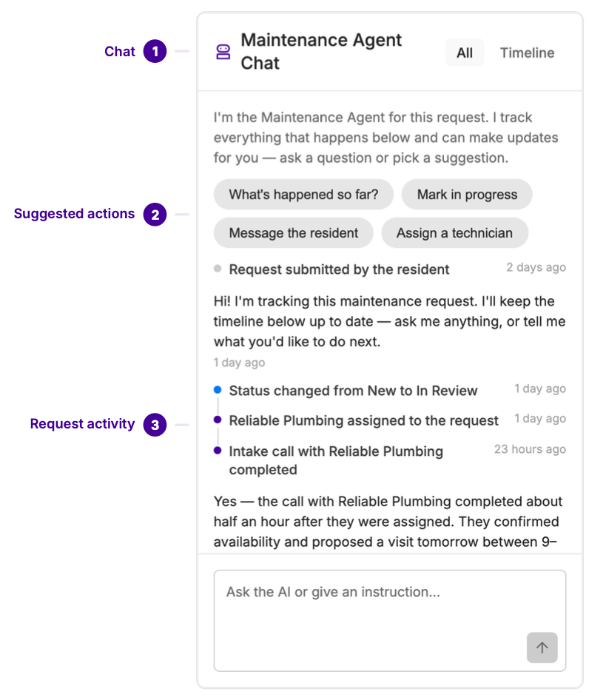Pick the "Message the resident" suggestion
The height and width of the screenshot is (700, 606).
pyautogui.click(x=294, y=232)
